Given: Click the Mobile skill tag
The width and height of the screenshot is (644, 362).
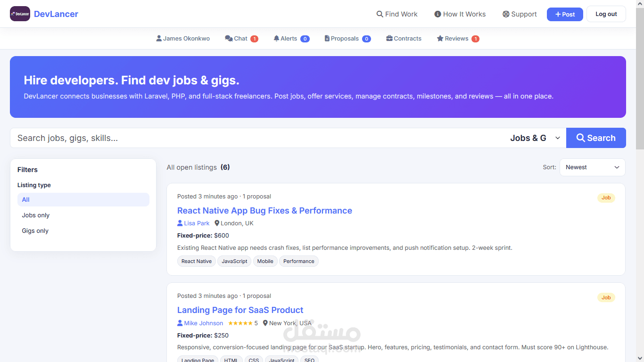Looking at the screenshot, I should (265, 261).
